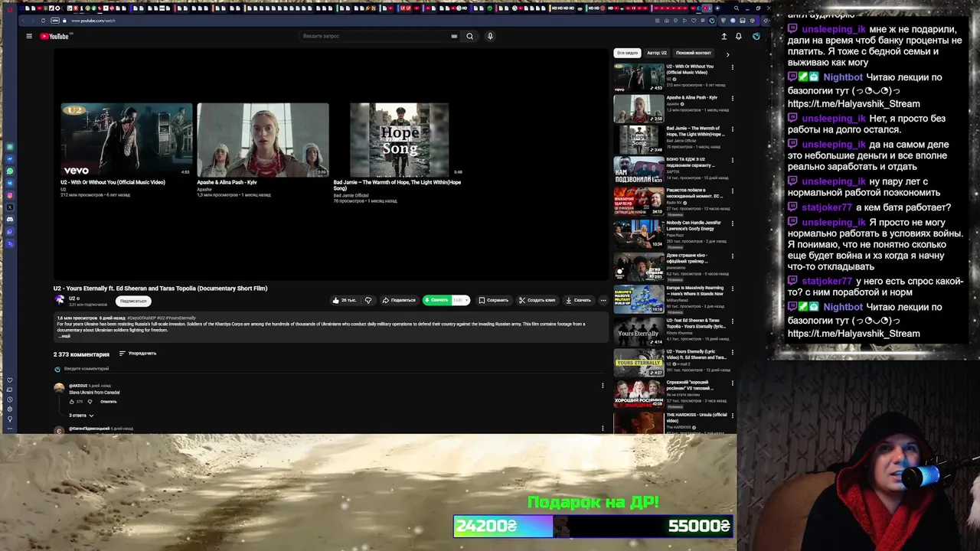The image size is (980, 551).
Task: Click the YouTube search magnifier button
Action: pyautogui.click(x=470, y=36)
